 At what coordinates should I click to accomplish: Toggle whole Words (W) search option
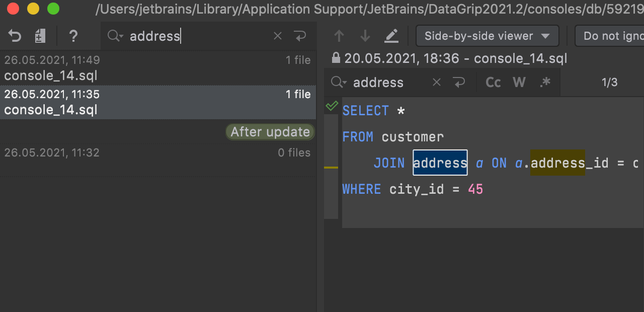(519, 83)
